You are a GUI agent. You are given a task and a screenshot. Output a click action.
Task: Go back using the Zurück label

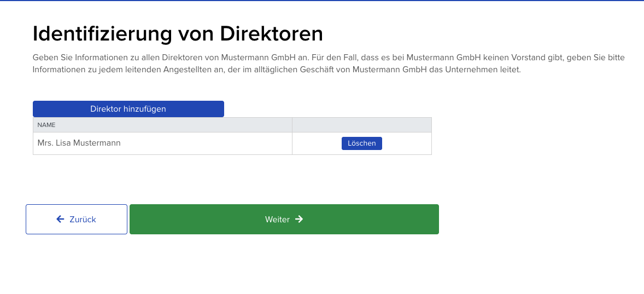[x=83, y=220]
